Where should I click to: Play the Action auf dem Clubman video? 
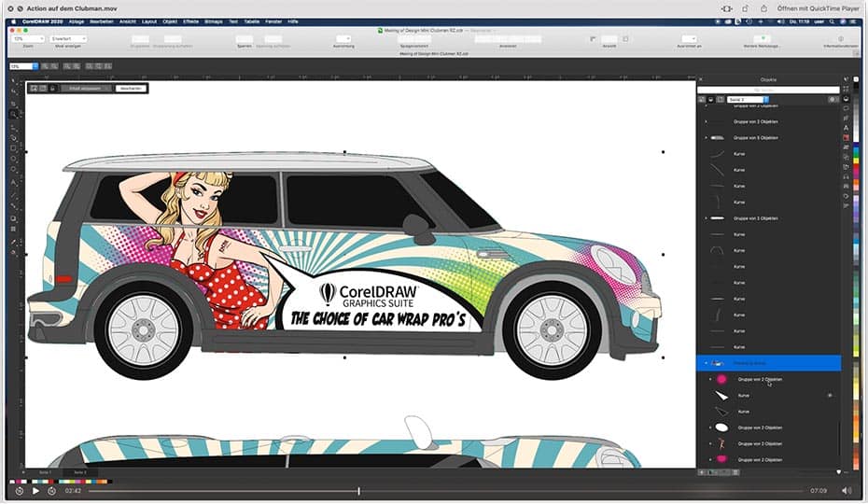click(x=35, y=491)
